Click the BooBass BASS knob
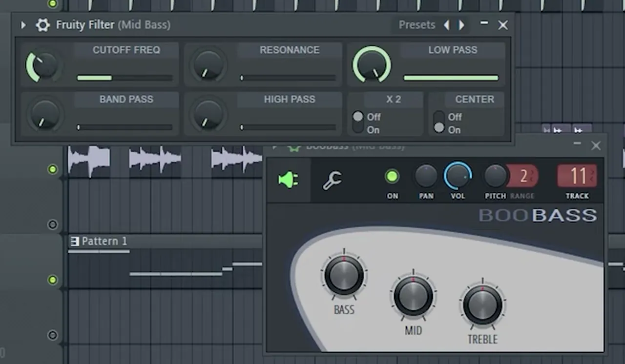This screenshot has width=625, height=364. pos(344,275)
